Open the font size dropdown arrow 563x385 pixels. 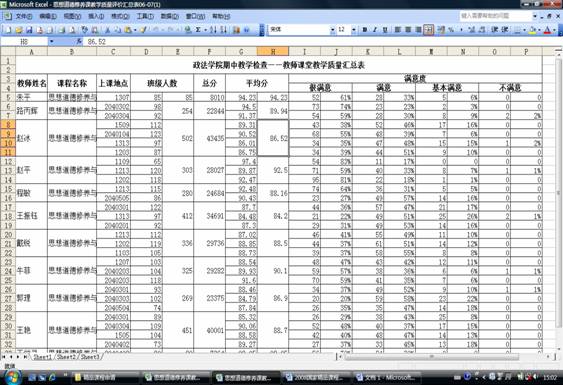click(354, 30)
